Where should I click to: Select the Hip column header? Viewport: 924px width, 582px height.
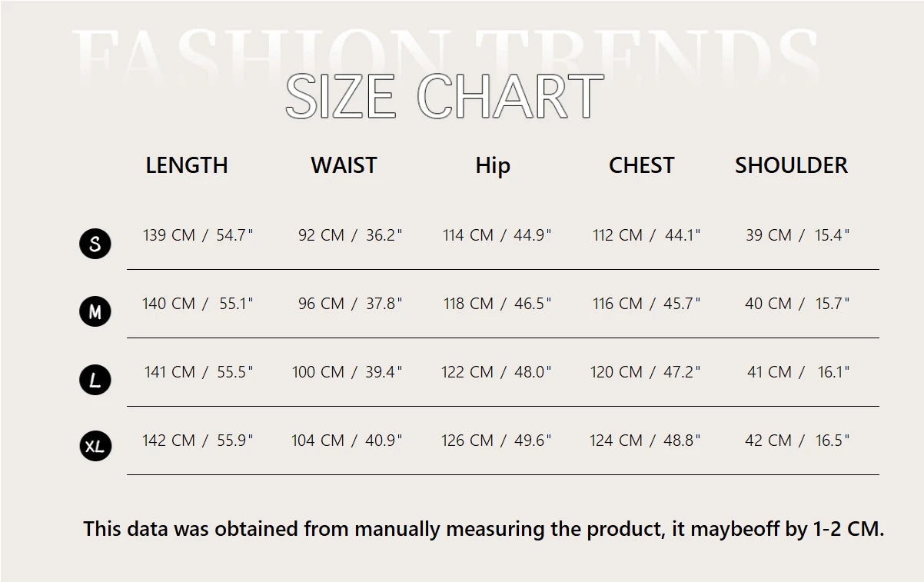[493, 165]
